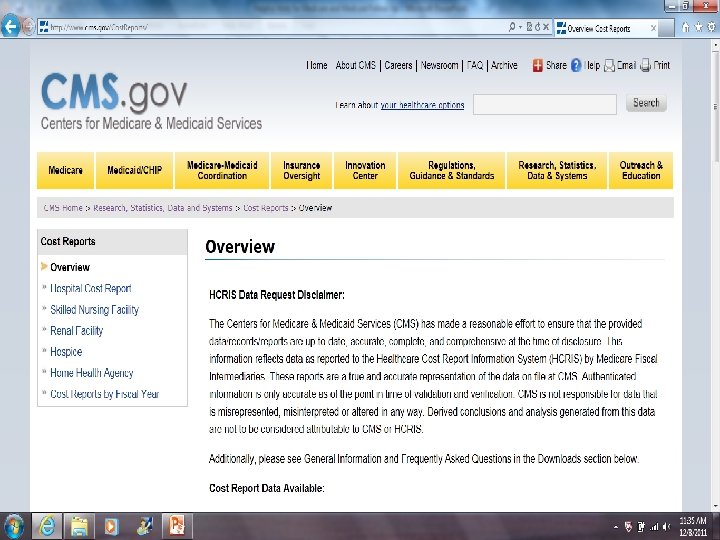The image size is (720, 540).
Task: Follow the 'your healthcare options' link
Action: [x=422, y=105]
